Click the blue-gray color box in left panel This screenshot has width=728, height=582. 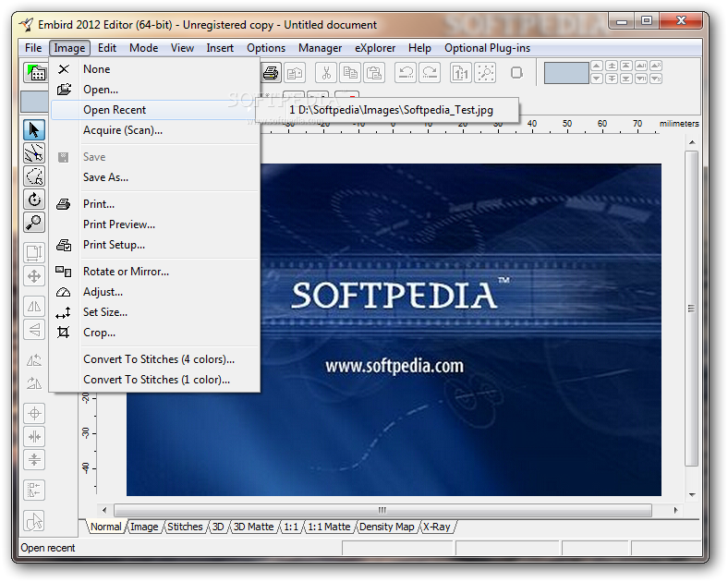tap(34, 102)
